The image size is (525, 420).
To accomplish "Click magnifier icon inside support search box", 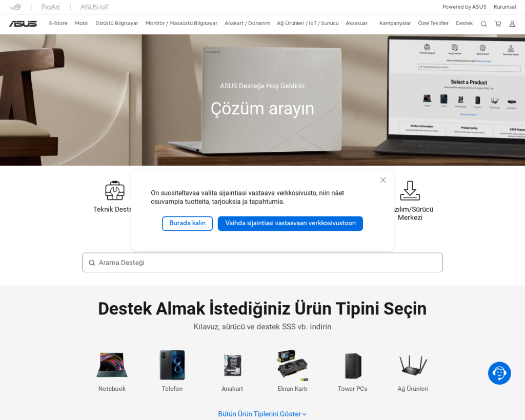I will coord(92,263).
